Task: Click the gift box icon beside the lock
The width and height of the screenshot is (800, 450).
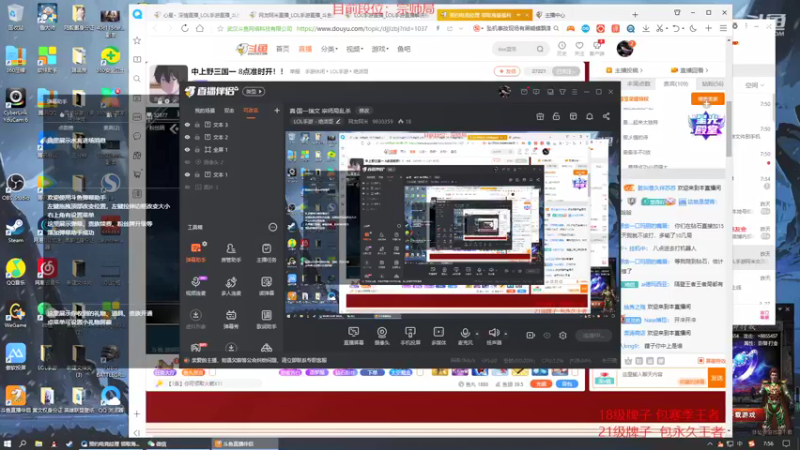Action: tap(540, 116)
